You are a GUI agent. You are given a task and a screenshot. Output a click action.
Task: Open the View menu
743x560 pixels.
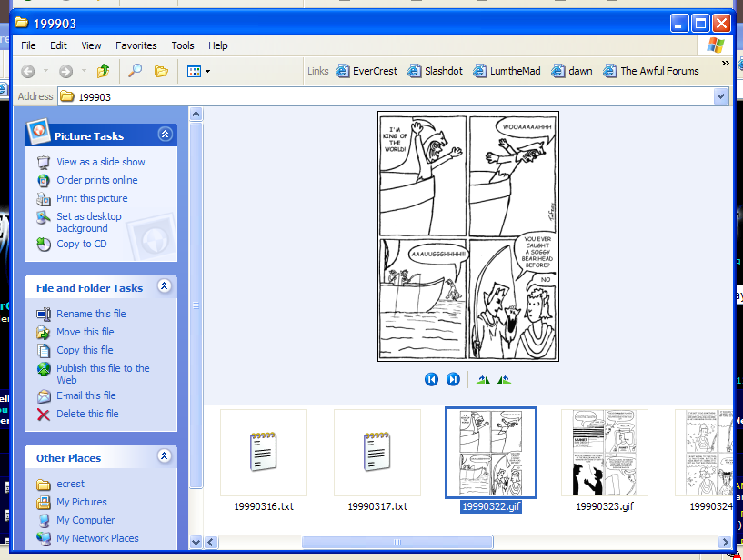coord(91,45)
